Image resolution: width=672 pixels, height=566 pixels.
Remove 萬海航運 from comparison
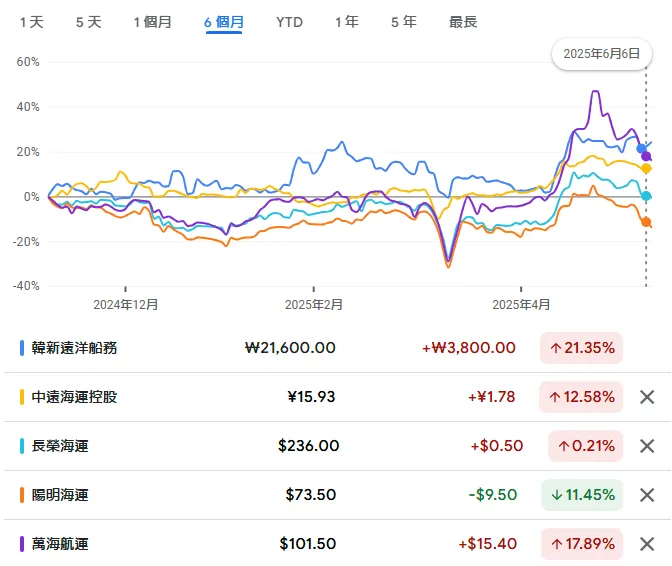647,544
